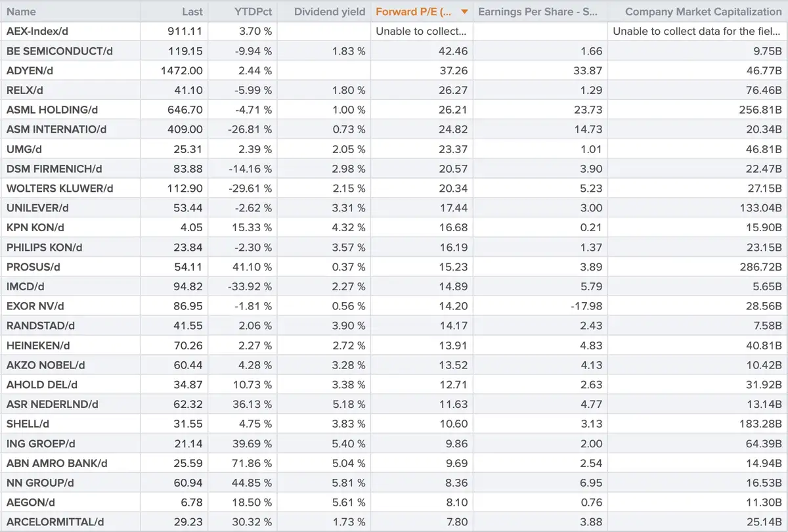The image size is (788, 532).
Task: Click EXOR NV earnings per share -17.98
Action: 586,307
